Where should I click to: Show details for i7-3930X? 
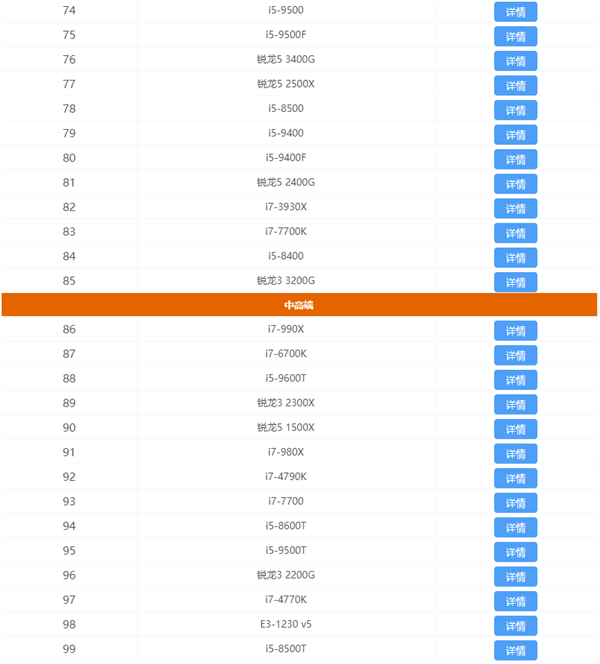click(515, 208)
